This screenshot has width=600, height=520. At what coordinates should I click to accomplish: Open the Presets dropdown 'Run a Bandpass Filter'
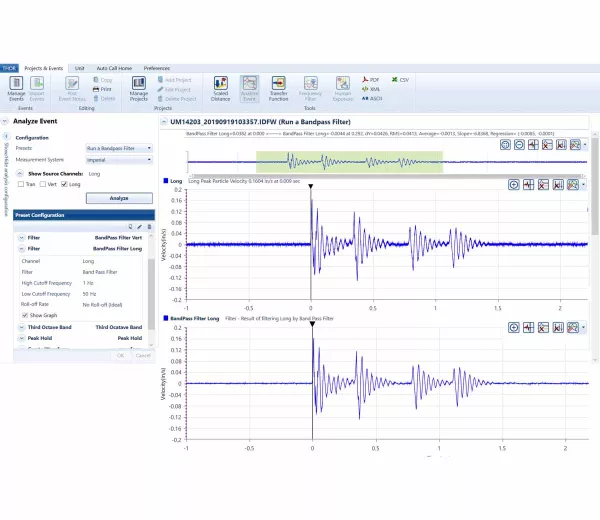119,148
